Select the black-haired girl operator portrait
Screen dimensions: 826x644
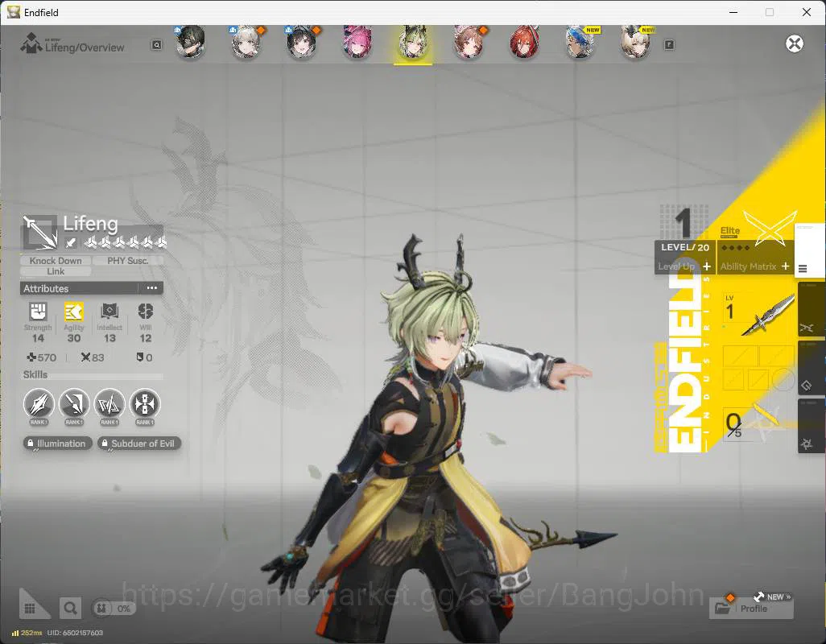click(x=302, y=42)
